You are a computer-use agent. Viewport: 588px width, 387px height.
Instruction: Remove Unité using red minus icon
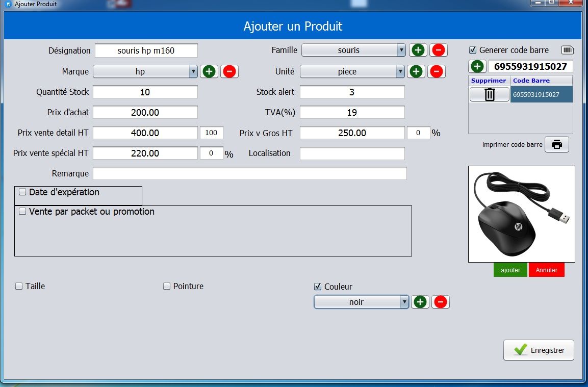coord(437,71)
